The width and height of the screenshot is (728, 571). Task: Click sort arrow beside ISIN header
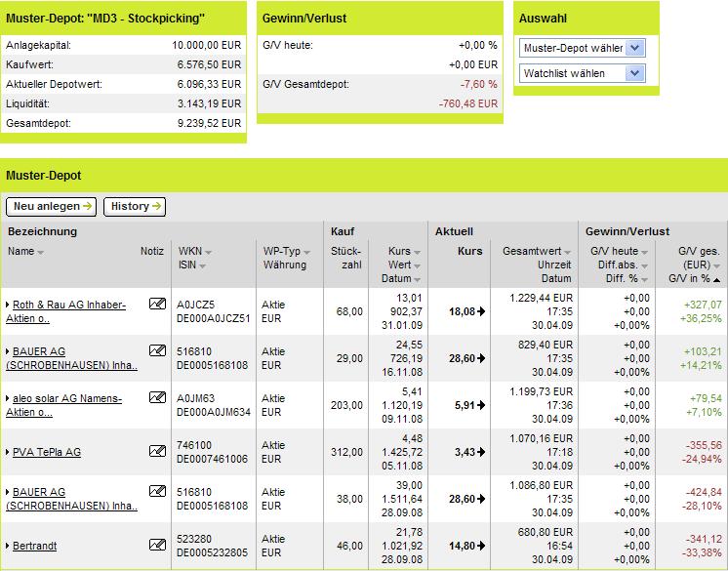click(x=202, y=266)
